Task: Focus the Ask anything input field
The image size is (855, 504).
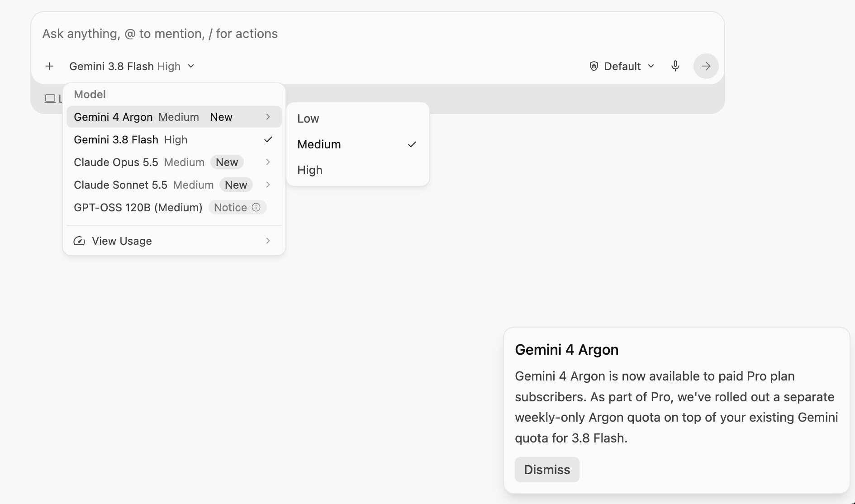Action: [377, 33]
